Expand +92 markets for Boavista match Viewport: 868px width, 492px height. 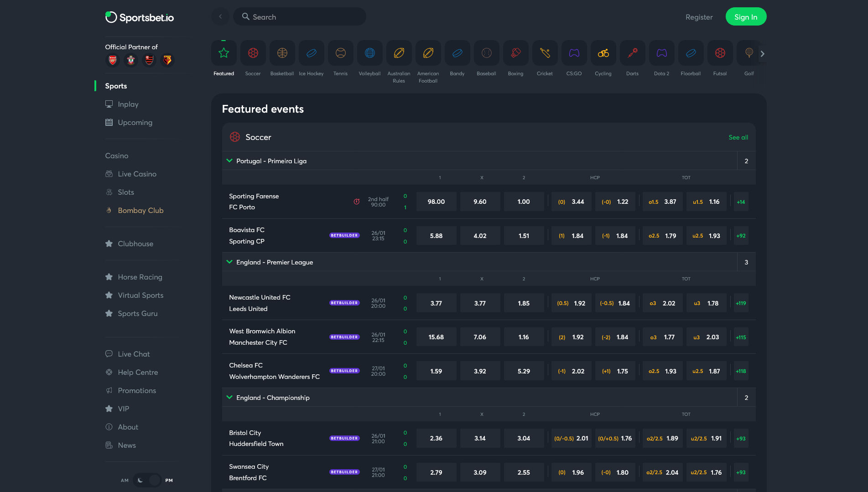741,236
